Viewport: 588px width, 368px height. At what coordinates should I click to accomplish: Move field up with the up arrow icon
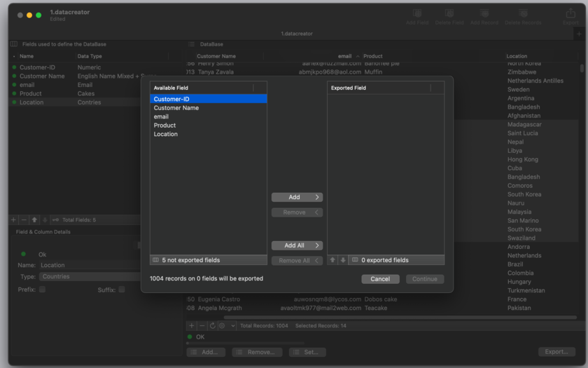click(34, 219)
